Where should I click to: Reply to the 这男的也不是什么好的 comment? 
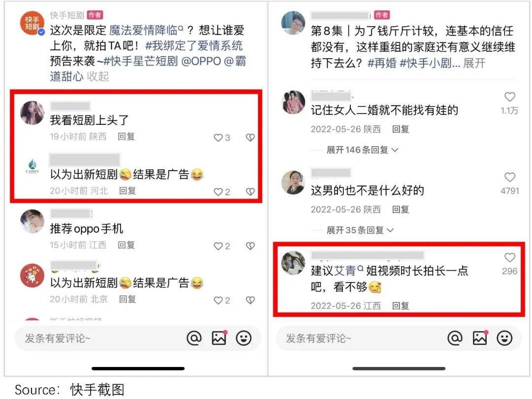click(400, 210)
